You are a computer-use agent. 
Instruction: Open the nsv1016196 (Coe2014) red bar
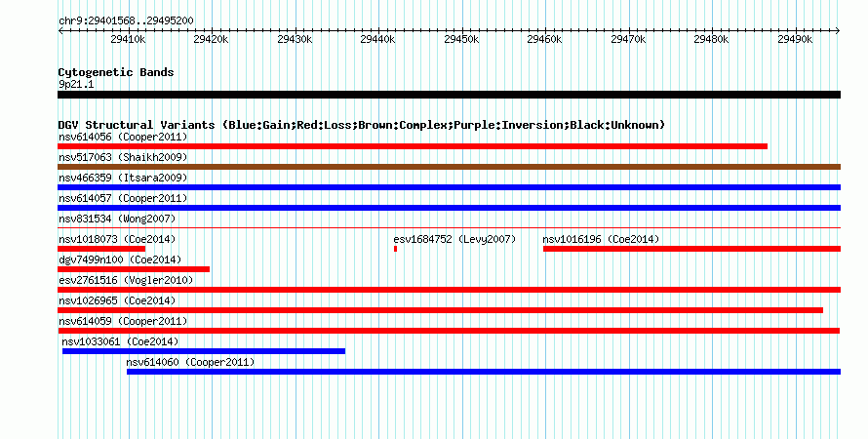click(x=692, y=249)
